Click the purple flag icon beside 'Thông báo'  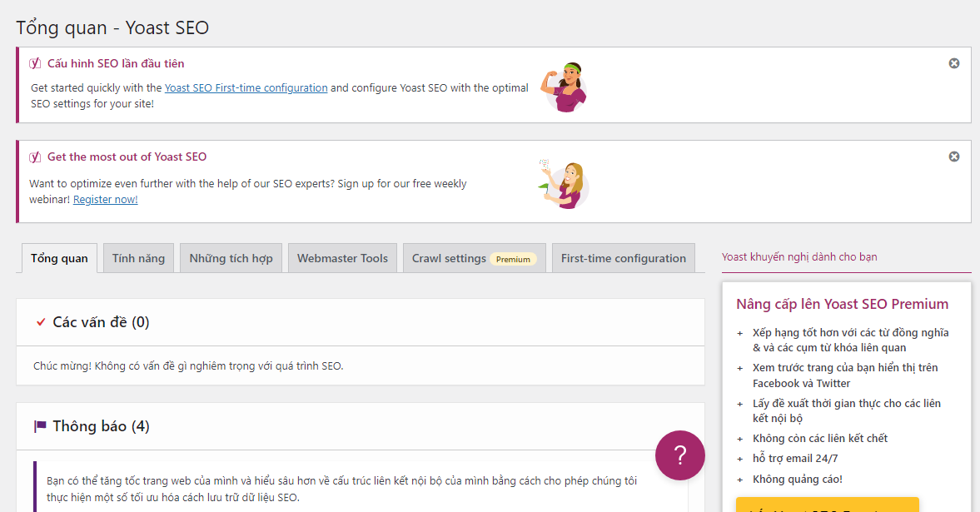pyautogui.click(x=40, y=426)
